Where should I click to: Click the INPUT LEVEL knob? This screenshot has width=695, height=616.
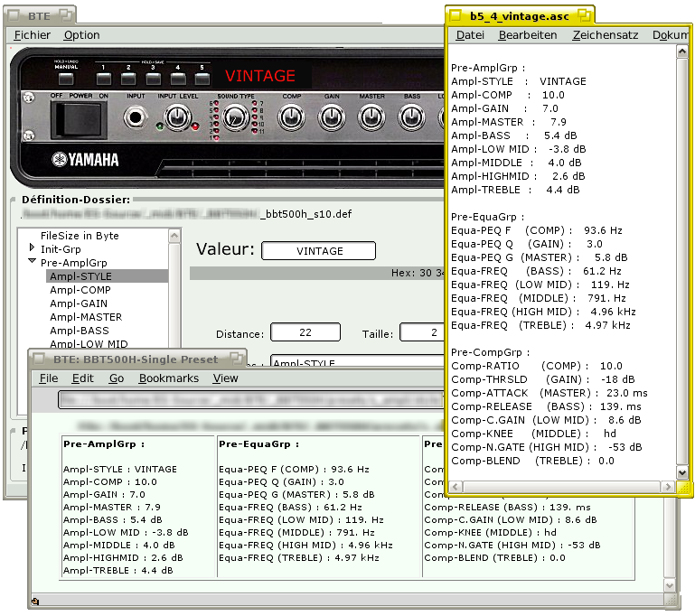pos(177,117)
